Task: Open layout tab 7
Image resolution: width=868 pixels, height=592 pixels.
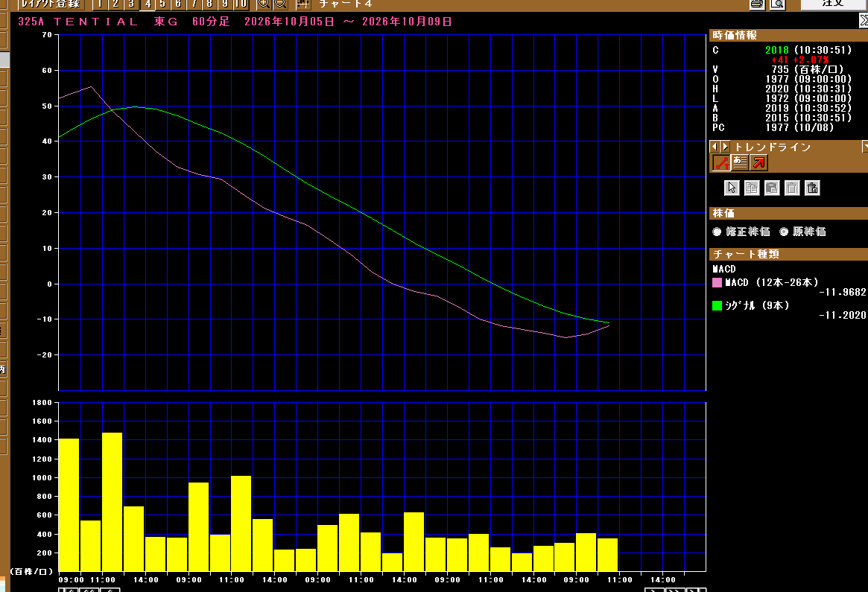Action: [x=194, y=4]
